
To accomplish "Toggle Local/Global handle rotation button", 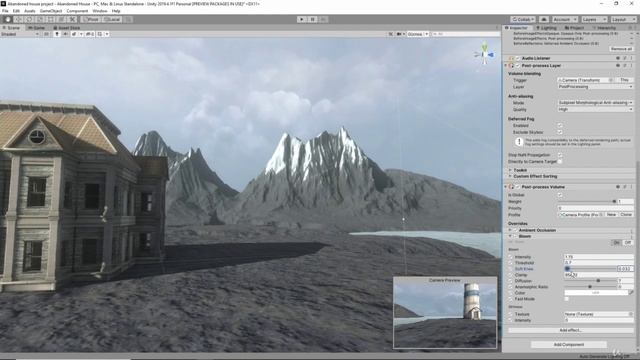I will 112,19.
